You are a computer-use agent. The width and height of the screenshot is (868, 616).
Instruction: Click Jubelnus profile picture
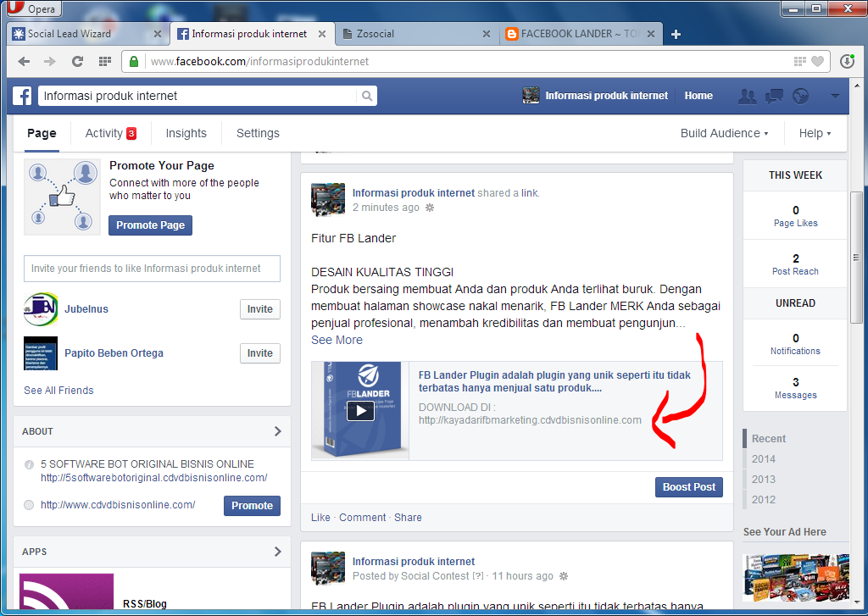(41, 308)
